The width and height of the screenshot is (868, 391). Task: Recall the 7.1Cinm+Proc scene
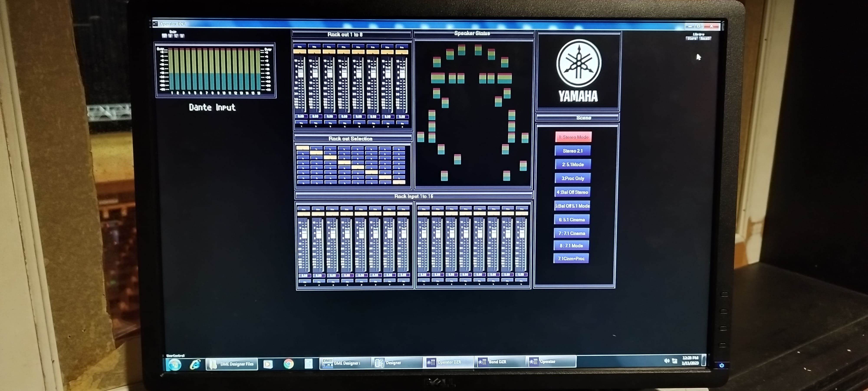tap(571, 258)
